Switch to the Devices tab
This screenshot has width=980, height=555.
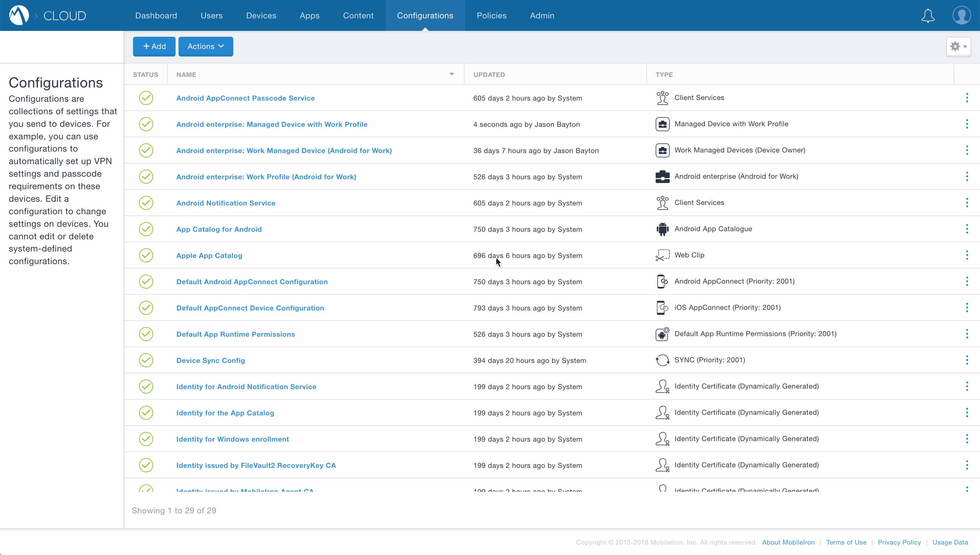pos(261,15)
